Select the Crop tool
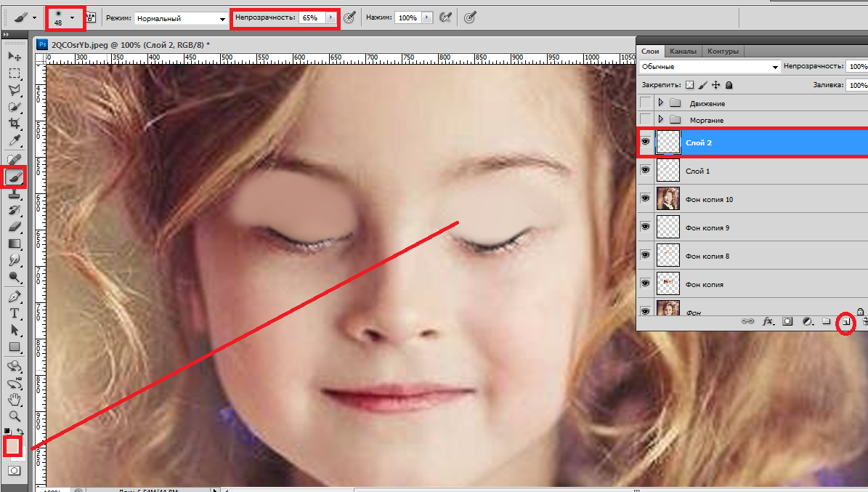Screen dimensions: 868x492 pos(15,124)
